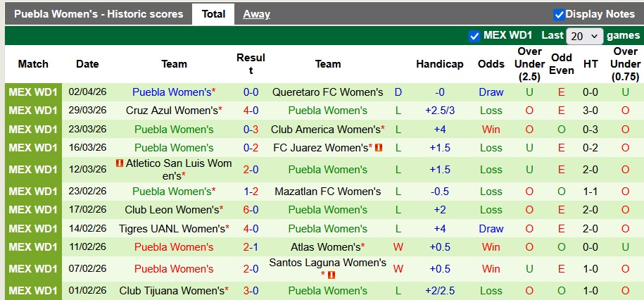This screenshot has height=300, width=644.
Task: Click the Atlas Women's team link
Action: point(326,247)
